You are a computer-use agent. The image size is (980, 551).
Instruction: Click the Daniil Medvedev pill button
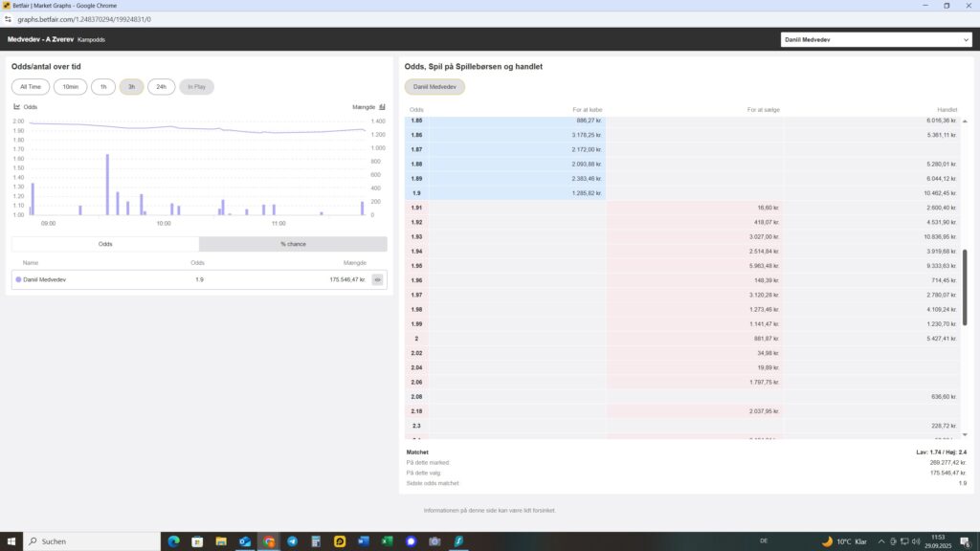(x=434, y=87)
